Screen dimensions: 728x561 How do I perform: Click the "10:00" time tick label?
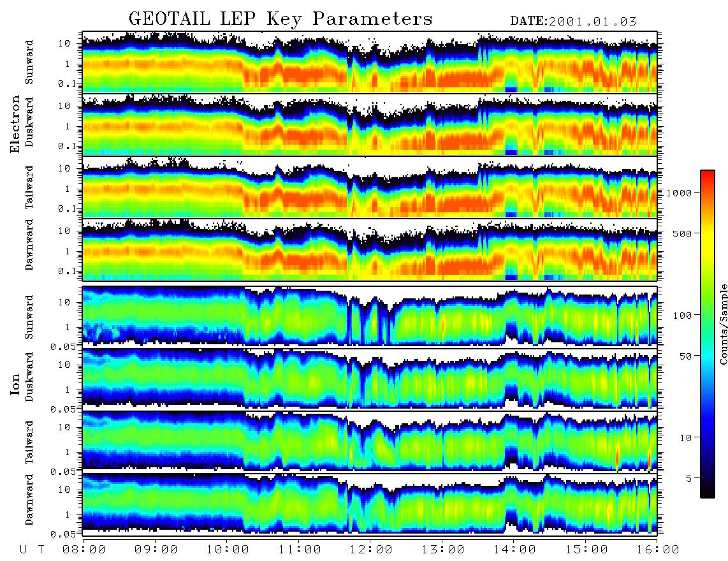coord(228,550)
